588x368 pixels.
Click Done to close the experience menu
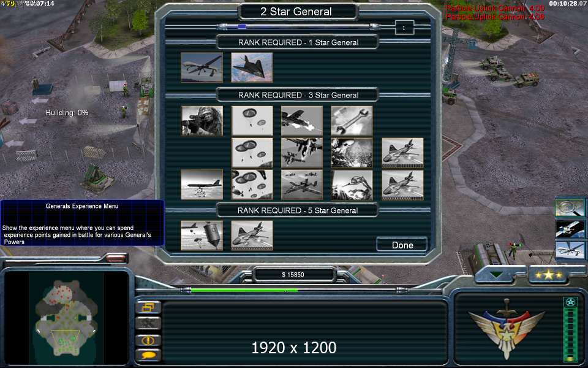click(402, 245)
